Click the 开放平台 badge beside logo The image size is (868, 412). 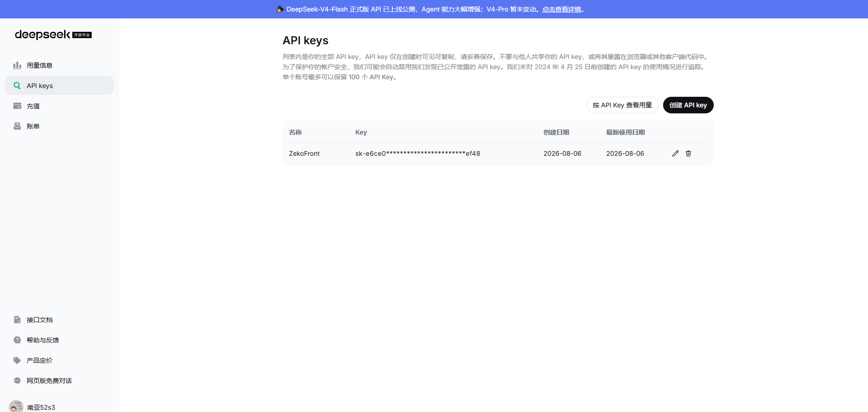coord(82,35)
